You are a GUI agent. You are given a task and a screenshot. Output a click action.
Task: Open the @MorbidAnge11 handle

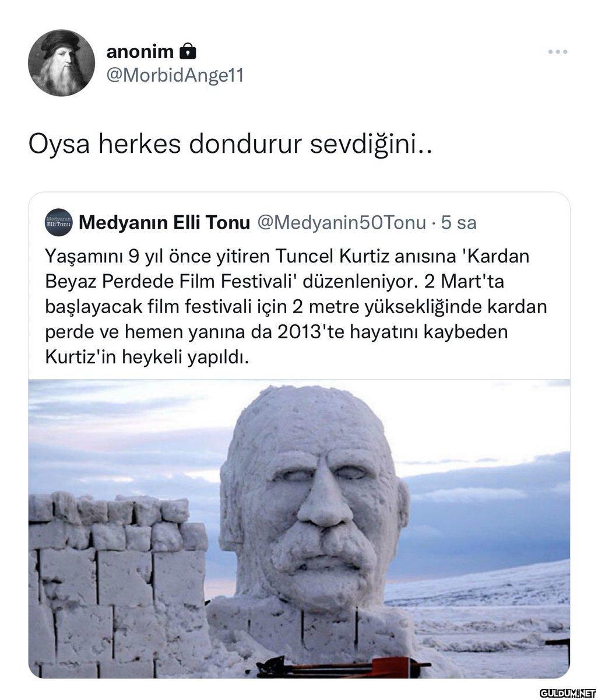175,76
